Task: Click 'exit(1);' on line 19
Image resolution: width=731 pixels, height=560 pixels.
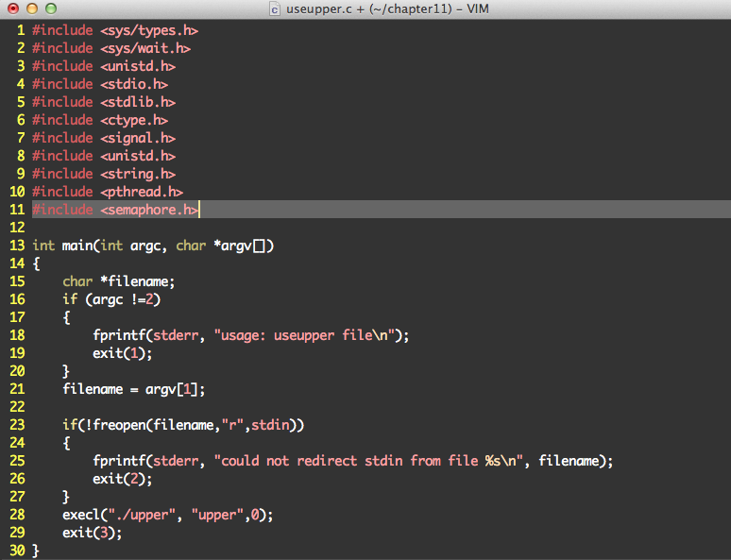Action: (123, 353)
